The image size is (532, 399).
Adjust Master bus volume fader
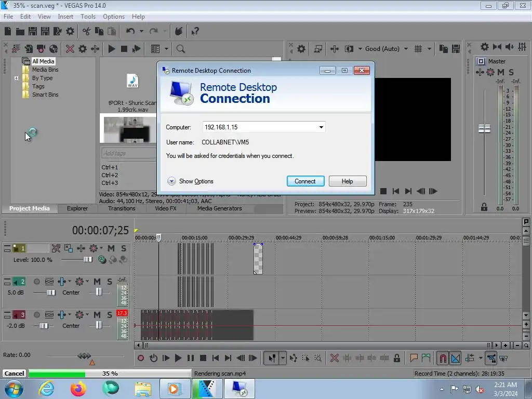click(x=484, y=129)
